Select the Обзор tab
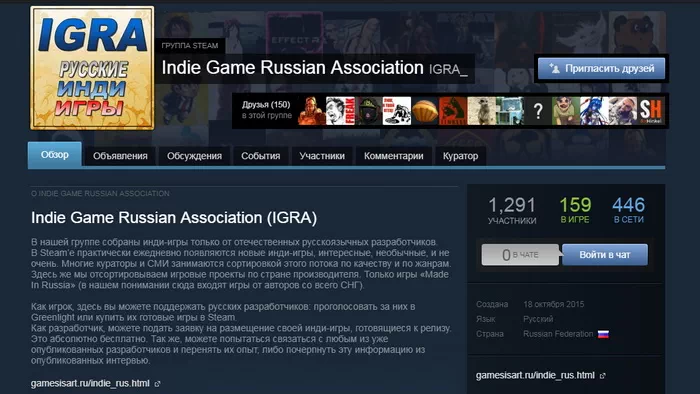Image resolution: width=700 pixels, height=394 pixels. pos(54,155)
